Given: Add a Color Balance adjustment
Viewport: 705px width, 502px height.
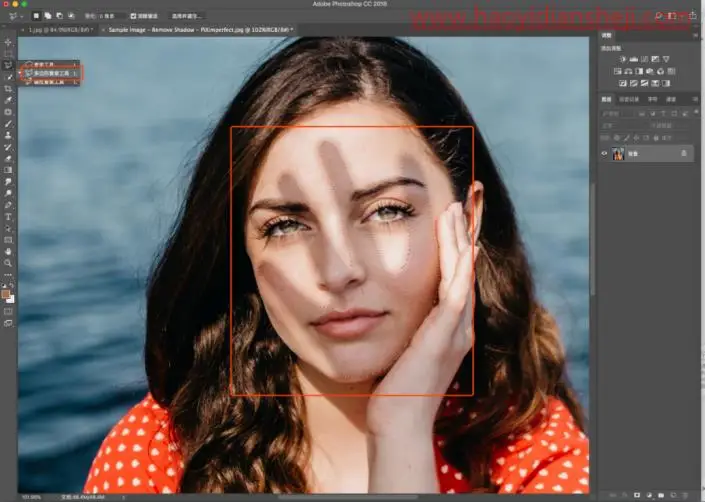Looking at the screenshot, I should (628, 71).
